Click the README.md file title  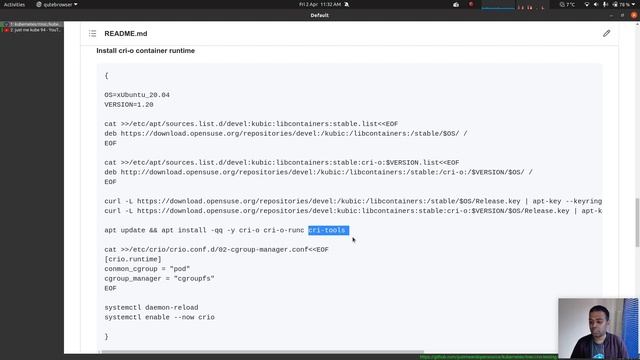coord(126,33)
